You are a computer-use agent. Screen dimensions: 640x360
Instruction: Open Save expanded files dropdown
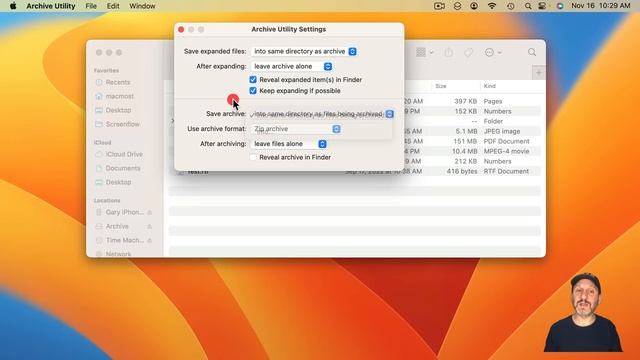[304, 51]
